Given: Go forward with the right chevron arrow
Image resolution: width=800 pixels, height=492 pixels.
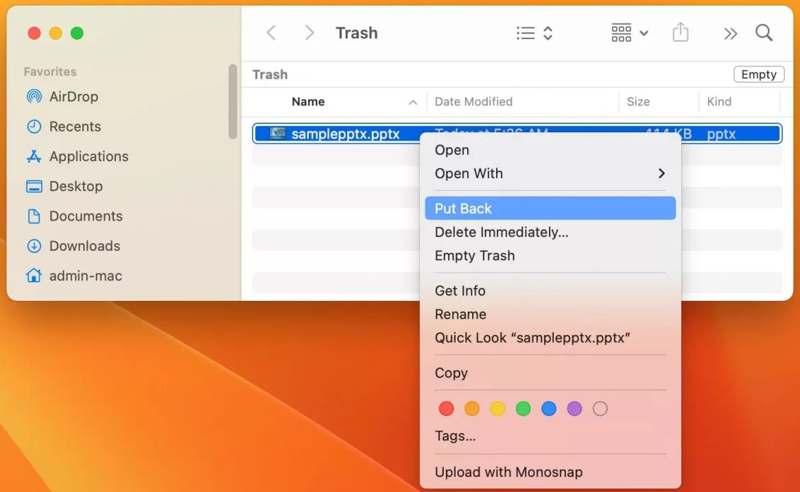Looking at the screenshot, I should pyautogui.click(x=309, y=33).
